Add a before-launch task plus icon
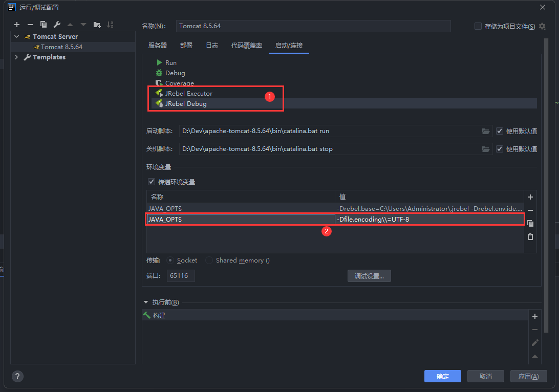 [535, 316]
